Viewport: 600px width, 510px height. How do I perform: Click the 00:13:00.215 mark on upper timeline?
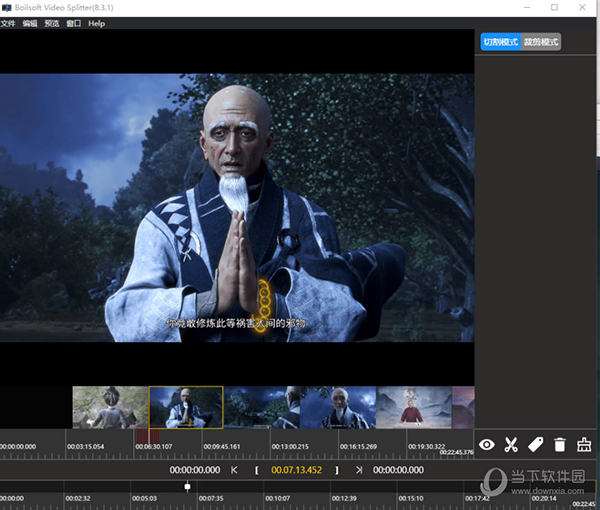pyautogui.click(x=290, y=446)
